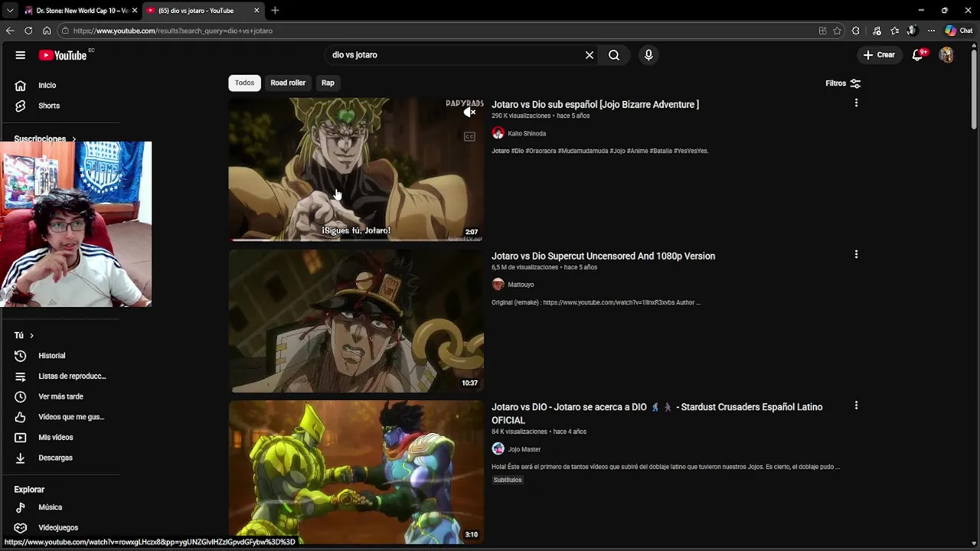This screenshot has height=551, width=980.
Task: Close the dio vs jotaro YouTube tab
Action: pos(256,11)
